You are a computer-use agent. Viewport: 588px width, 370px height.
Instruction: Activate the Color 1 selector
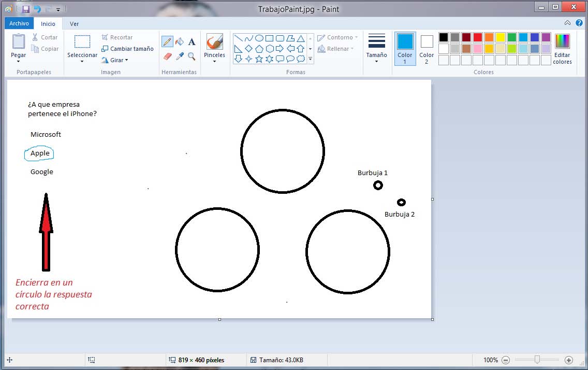[x=405, y=48]
